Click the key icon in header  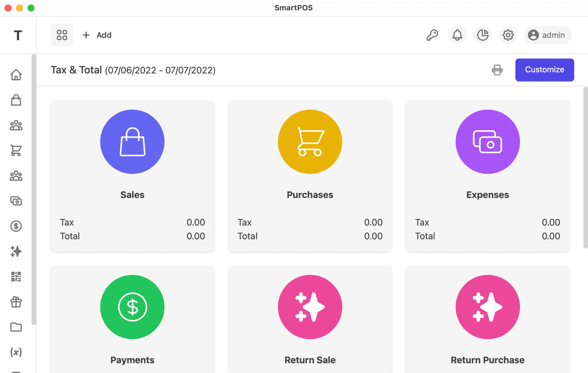point(432,35)
